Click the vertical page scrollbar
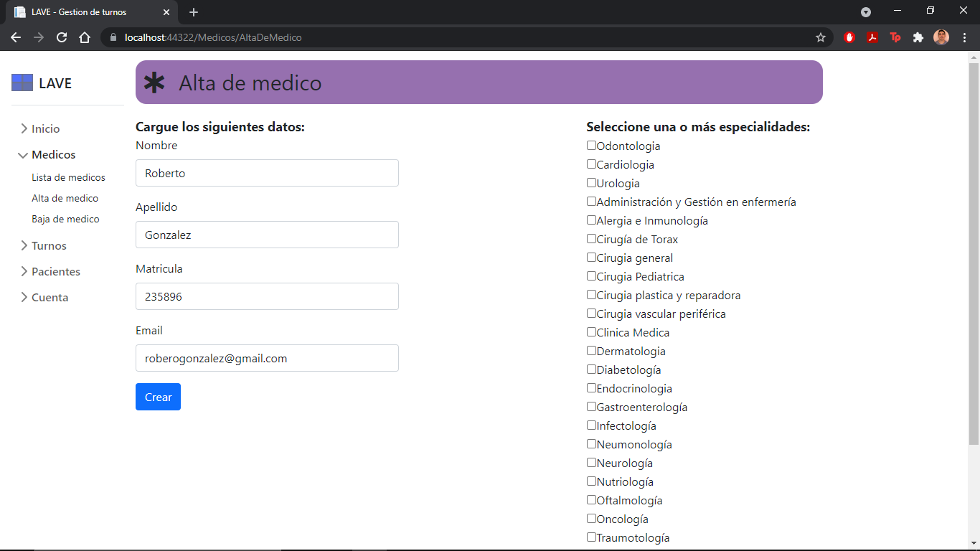This screenshot has height=551, width=980. (x=974, y=251)
